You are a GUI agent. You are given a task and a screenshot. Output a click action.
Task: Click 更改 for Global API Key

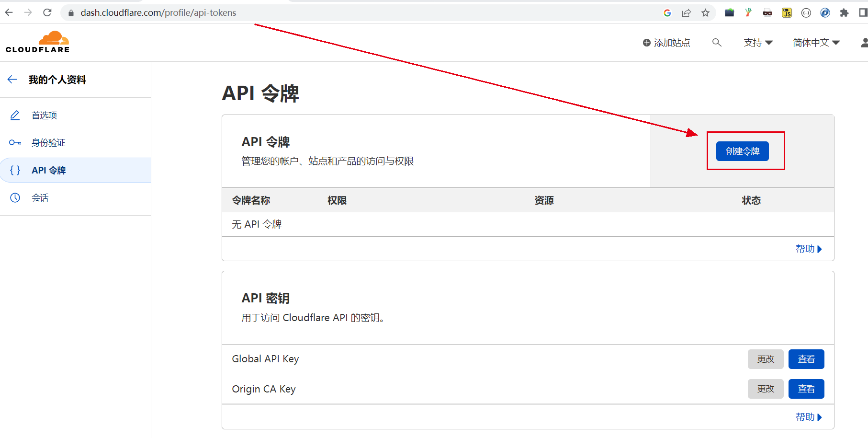tap(766, 359)
